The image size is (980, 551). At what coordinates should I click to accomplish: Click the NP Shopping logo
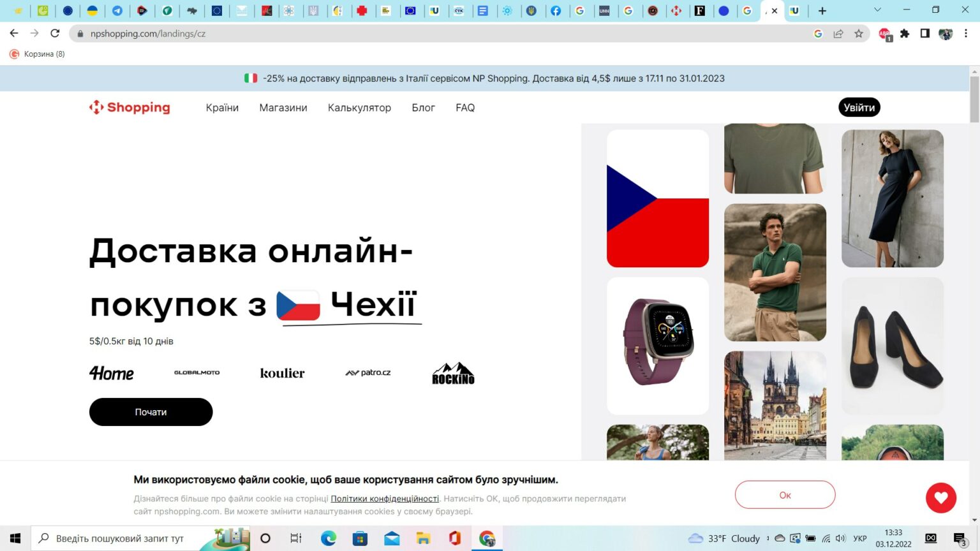pos(130,107)
